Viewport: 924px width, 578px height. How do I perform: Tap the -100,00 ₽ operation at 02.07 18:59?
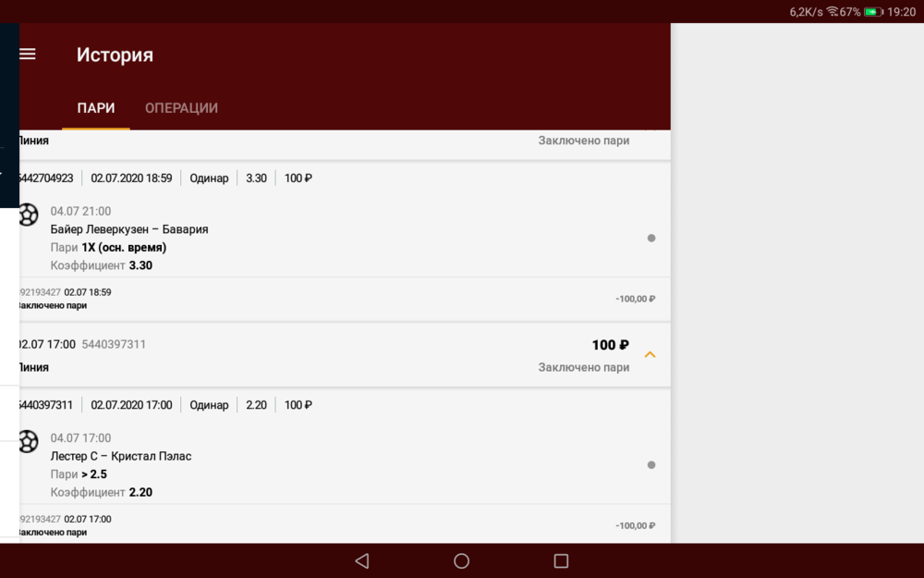(x=636, y=299)
